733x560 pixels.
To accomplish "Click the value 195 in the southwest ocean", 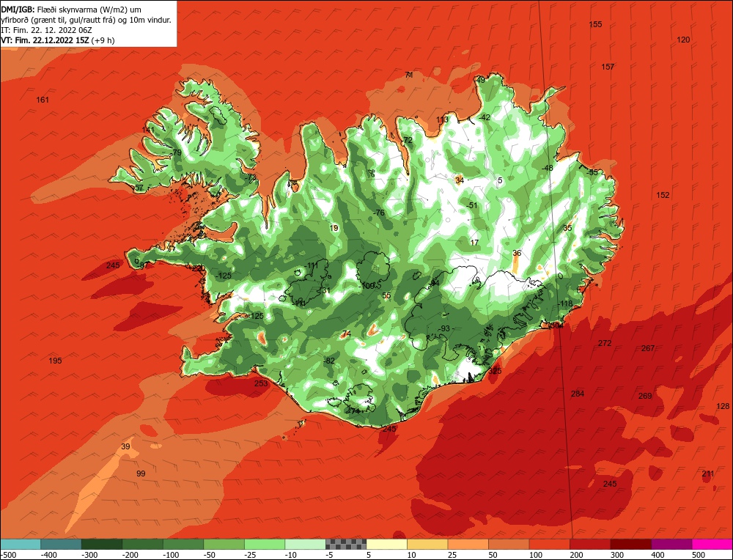I will click(x=55, y=361).
